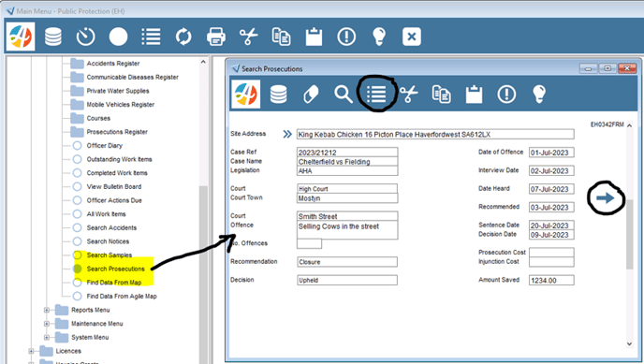Screen dimensions: 644x364
Task: Expand the Reports Menu node
Action: [47, 310]
